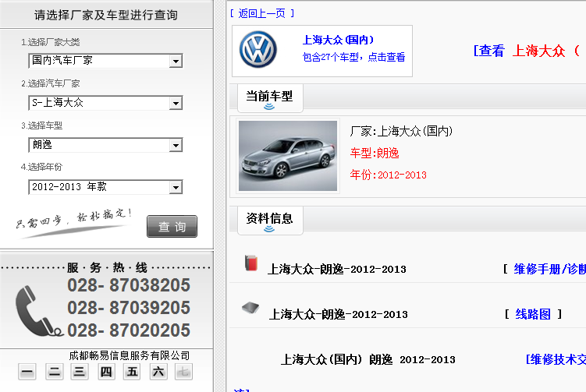The height and width of the screenshot is (392, 586).
Task: Click hotline number 028-87038205
Action: click(129, 285)
